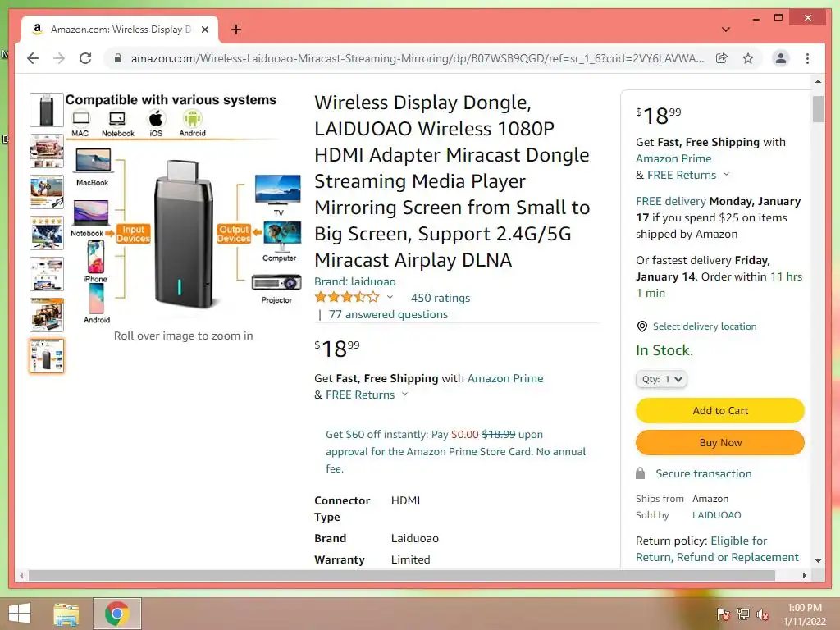Select the fifth product thumbnail

pyautogui.click(x=47, y=274)
